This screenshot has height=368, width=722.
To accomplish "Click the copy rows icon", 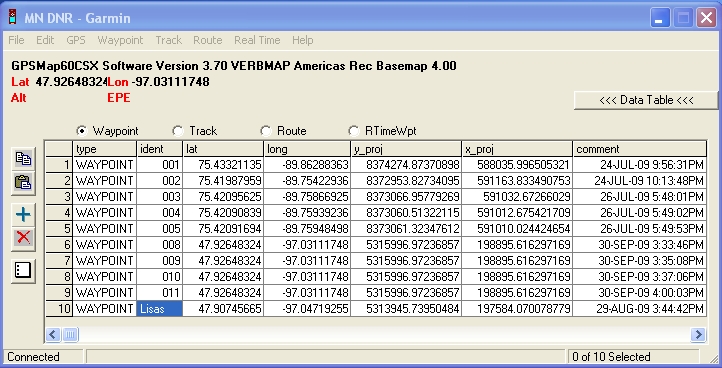I will click(x=23, y=159).
